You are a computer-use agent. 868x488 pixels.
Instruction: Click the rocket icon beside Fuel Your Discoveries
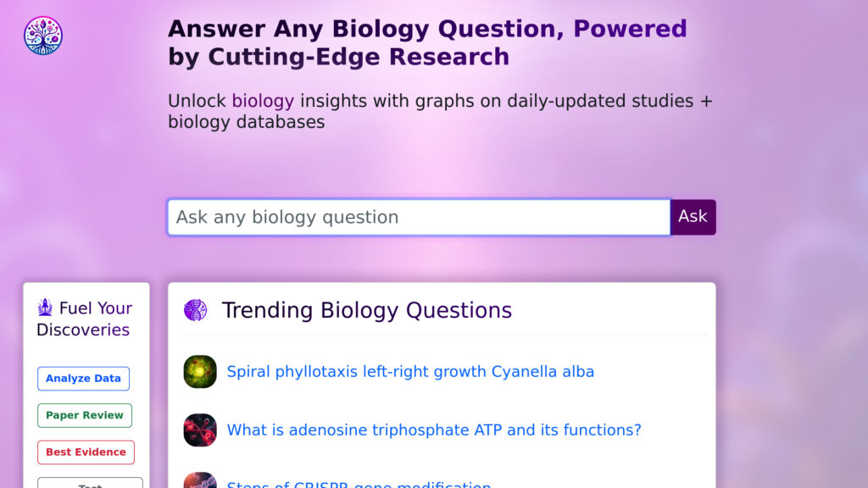pyautogui.click(x=46, y=308)
